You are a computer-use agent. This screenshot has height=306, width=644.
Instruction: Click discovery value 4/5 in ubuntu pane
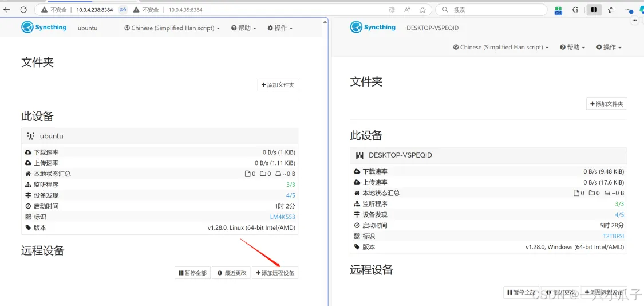coord(290,195)
